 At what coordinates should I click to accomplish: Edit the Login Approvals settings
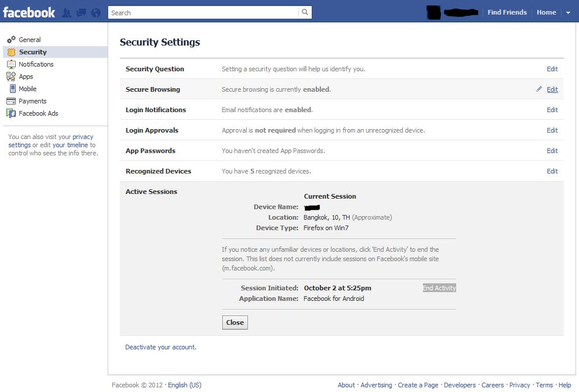[552, 130]
